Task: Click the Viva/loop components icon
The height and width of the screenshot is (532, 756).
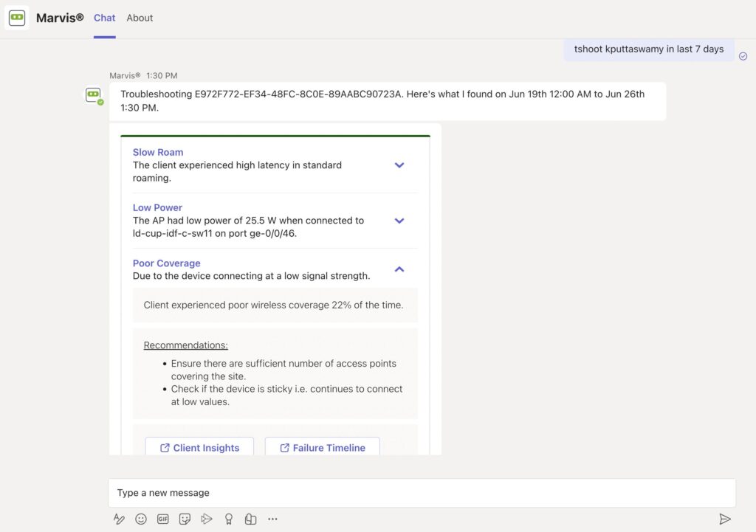Action: coord(250,519)
